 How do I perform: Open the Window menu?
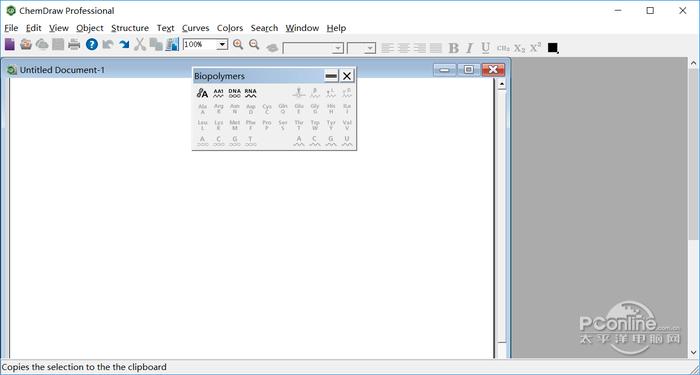(302, 28)
